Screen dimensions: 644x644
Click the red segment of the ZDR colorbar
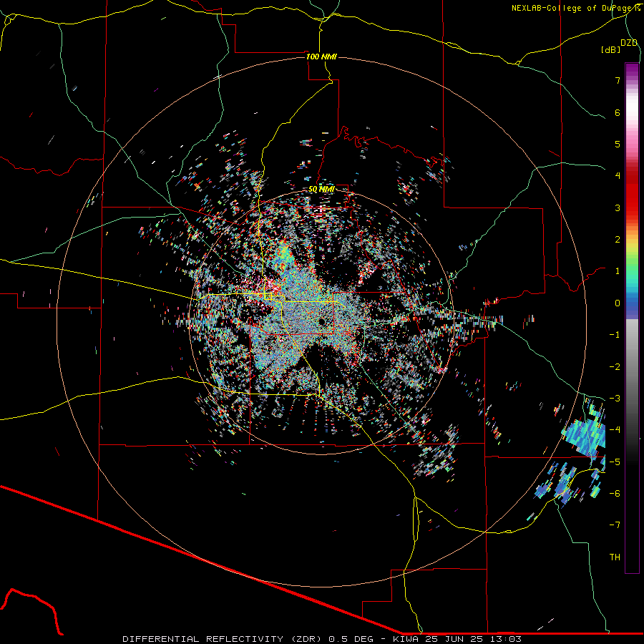[632, 193]
